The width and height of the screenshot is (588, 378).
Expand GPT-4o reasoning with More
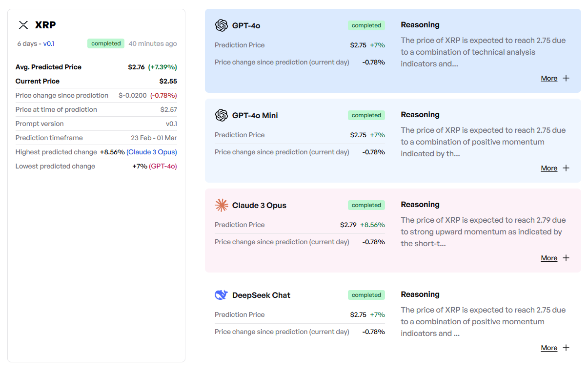pyautogui.click(x=549, y=78)
